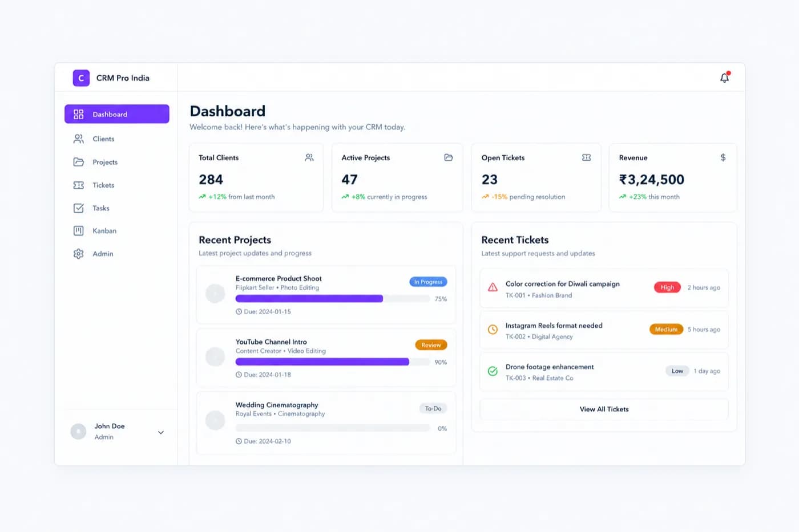
Task: Click the Wedding Cinematography progress bar
Action: (333, 428)
